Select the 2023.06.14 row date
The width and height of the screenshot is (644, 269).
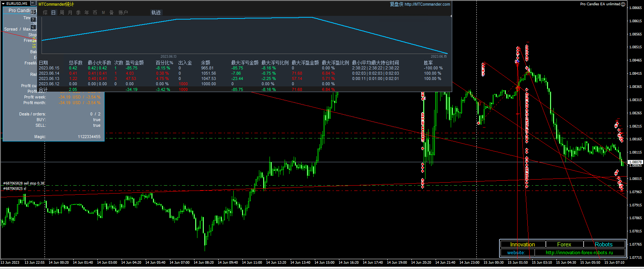pos(49,74)
